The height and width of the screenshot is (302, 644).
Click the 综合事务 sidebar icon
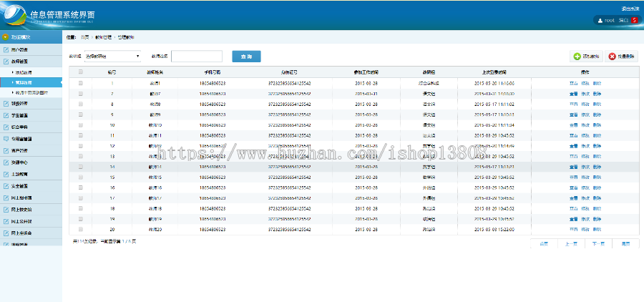coord(6,127)
